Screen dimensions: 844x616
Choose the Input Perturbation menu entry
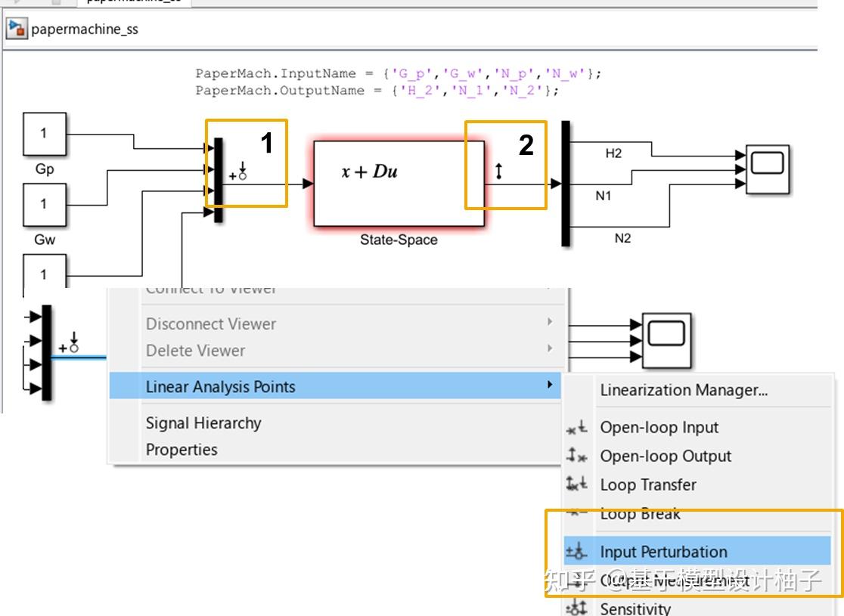click(662, 551)
